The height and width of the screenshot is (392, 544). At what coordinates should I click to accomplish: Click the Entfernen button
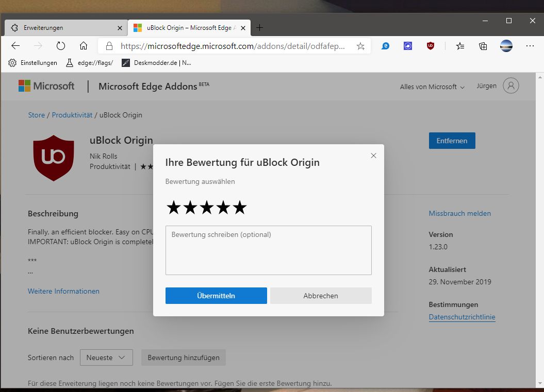coord(452,141)
